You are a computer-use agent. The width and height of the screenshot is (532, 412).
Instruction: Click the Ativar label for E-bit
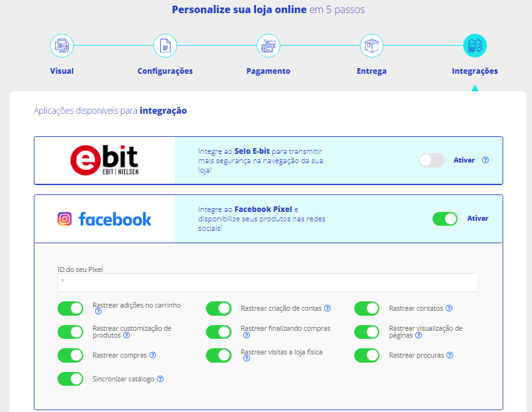point(464,160)
